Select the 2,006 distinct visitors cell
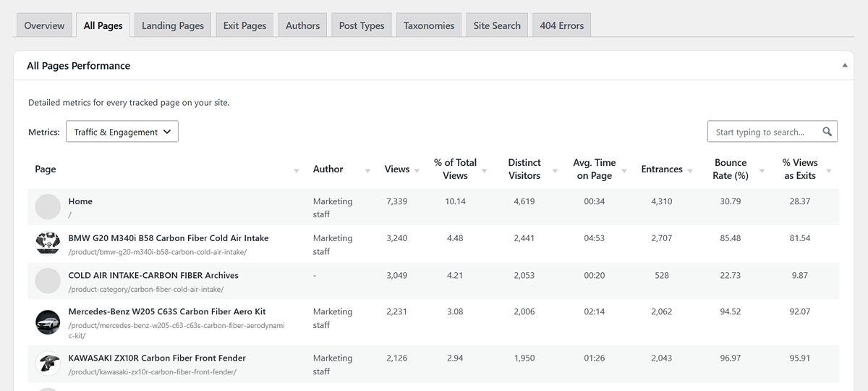 (x=524, y=311)
